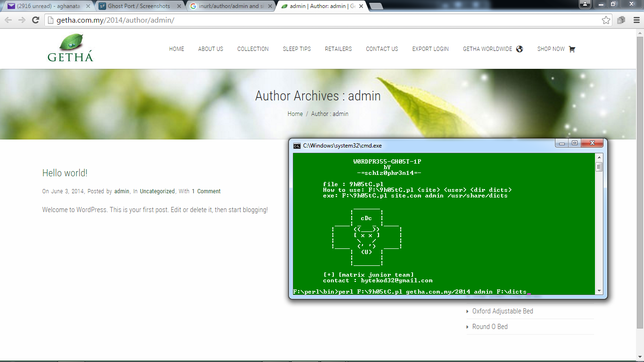Open the HOME menu item
The image size is (644, 362).
177,49
